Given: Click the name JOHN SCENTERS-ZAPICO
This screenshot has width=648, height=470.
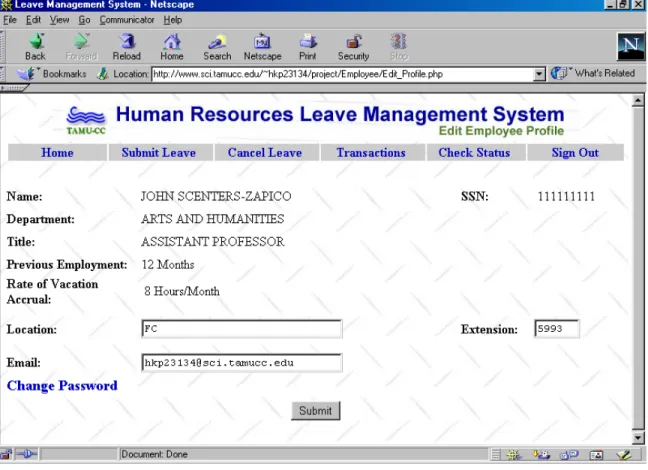Looking at the screenshot, I should [216, 196].
